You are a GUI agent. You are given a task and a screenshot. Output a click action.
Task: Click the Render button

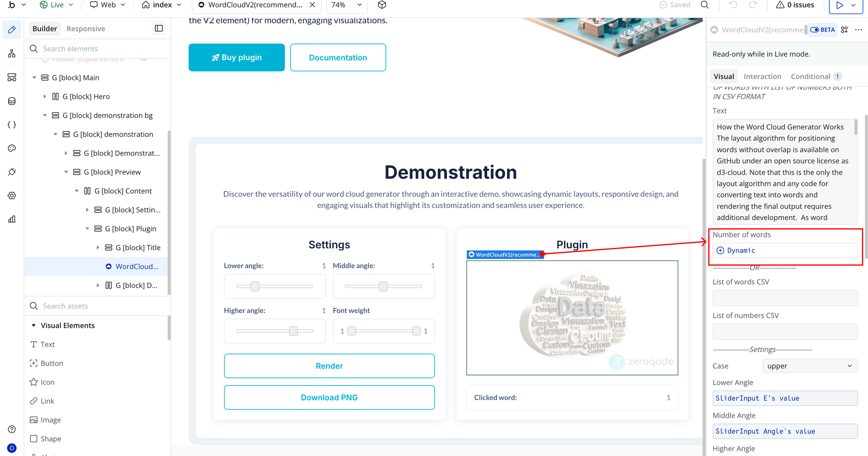(x=329, y=366)
